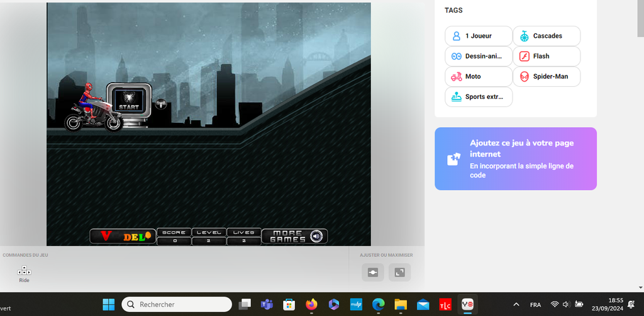Open the Mail app from the taskbar
644x316 pixels.
click(423, 305)
